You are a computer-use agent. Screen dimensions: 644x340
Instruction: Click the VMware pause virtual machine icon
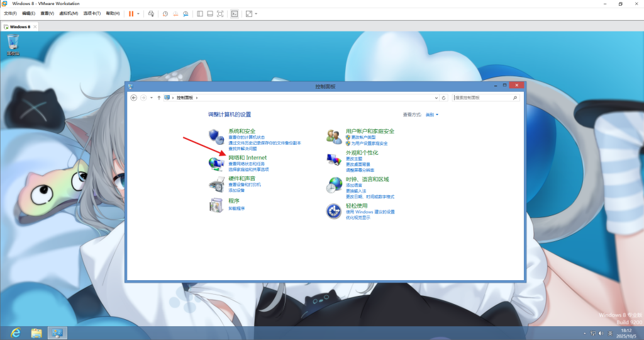[x=131, y=13]
